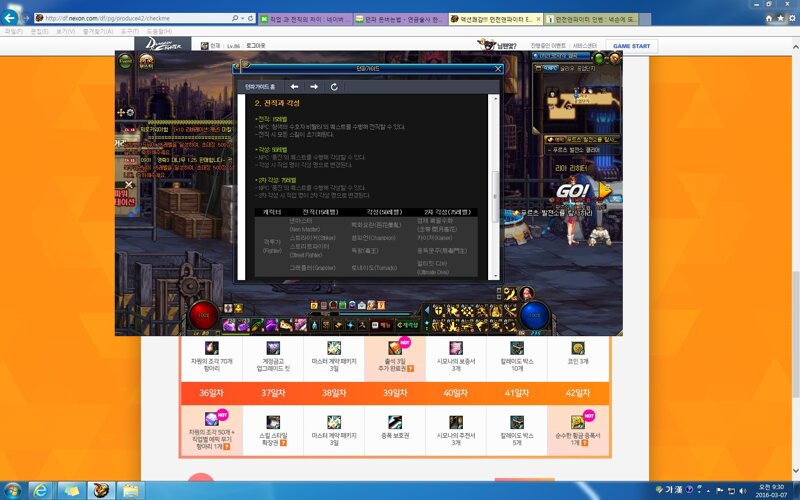Go back with the browser back arrow
800x500 pixels.
[9, 18]
